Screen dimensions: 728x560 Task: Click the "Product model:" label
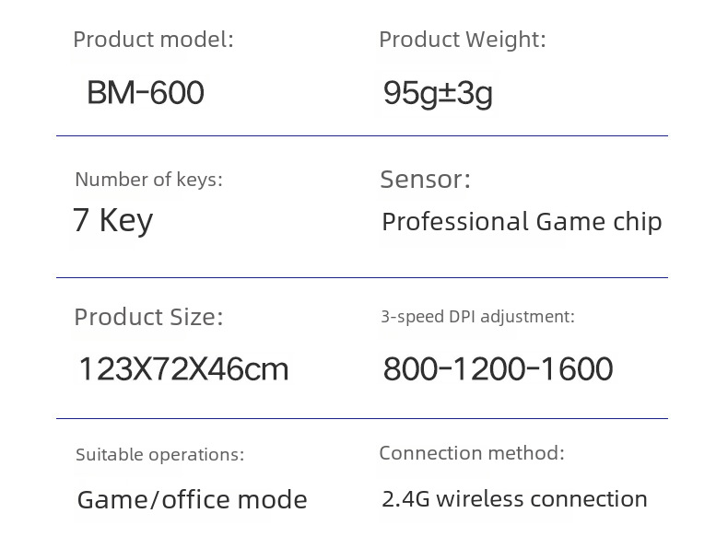pos(153,40)
